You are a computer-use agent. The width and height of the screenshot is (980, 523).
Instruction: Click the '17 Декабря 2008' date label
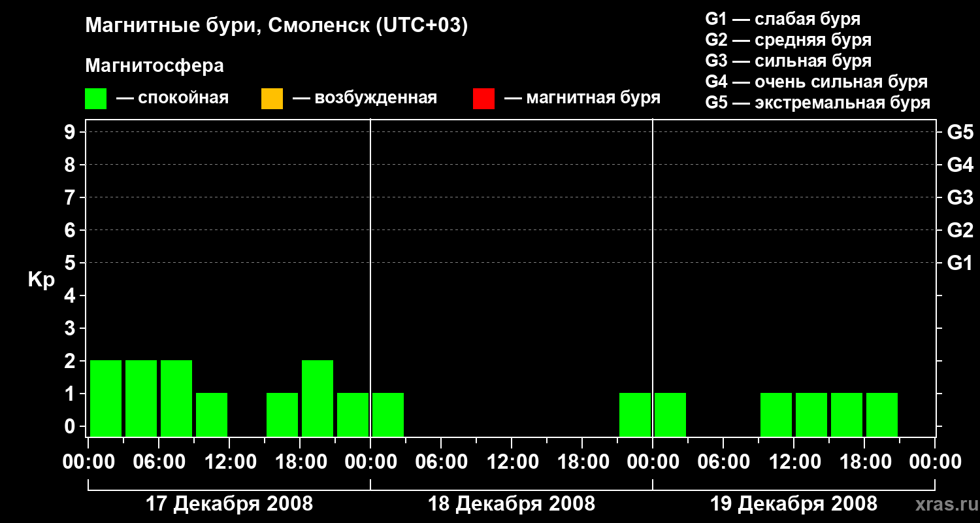pyautogui.click(x=229, y=504)
